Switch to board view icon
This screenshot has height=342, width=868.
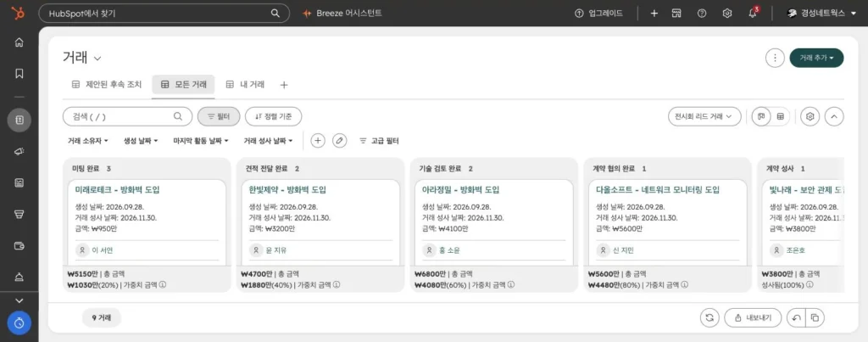[761, 116]
